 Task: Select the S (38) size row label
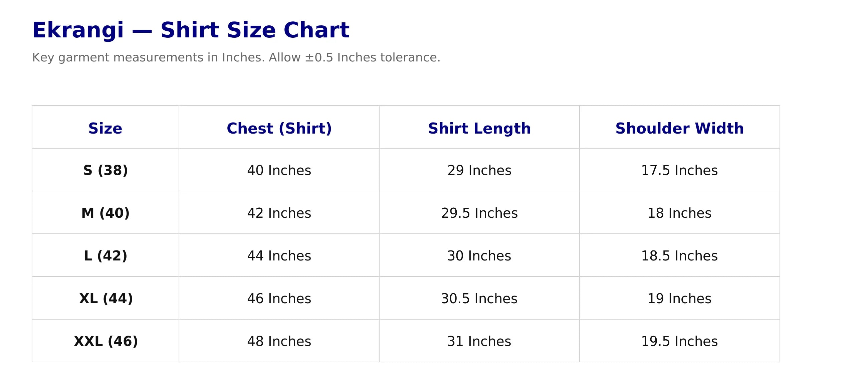pos(105,170)
